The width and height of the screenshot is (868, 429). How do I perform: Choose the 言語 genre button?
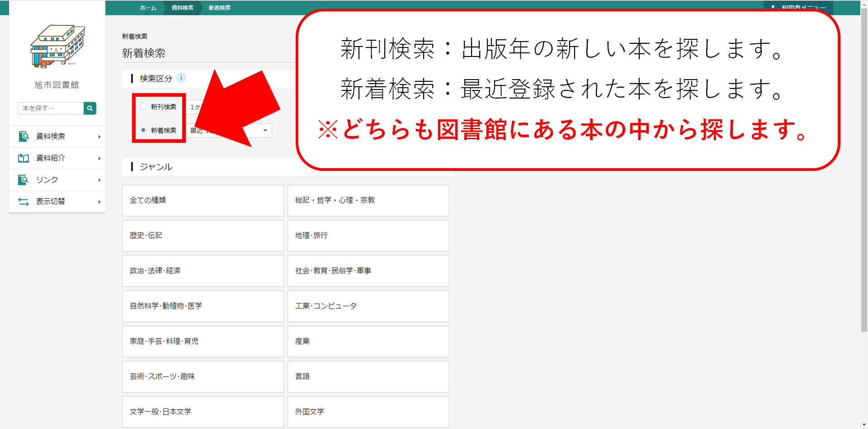(x=368, y=377)
